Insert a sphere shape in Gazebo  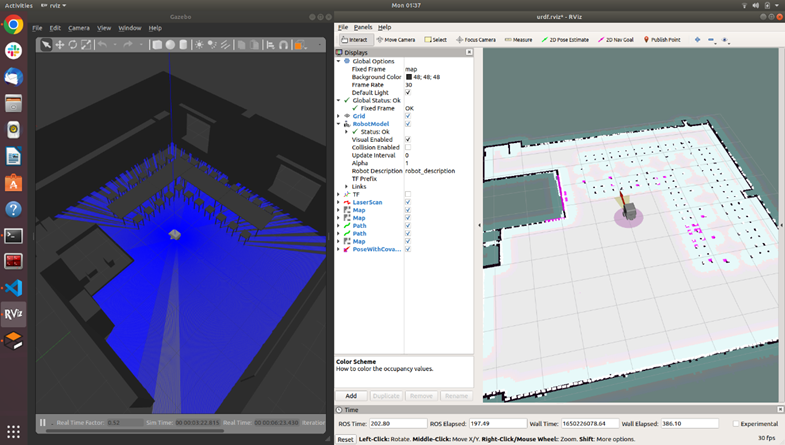point(170,44)
